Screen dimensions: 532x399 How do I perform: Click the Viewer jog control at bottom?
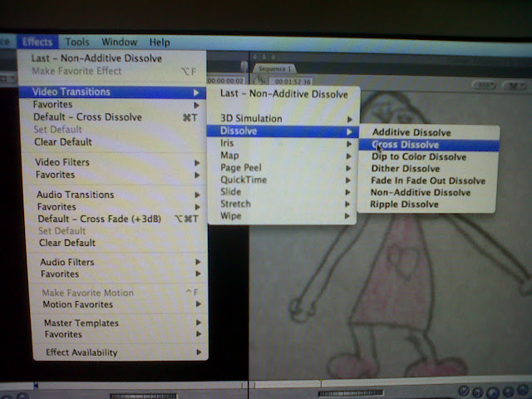coord(143,396)
